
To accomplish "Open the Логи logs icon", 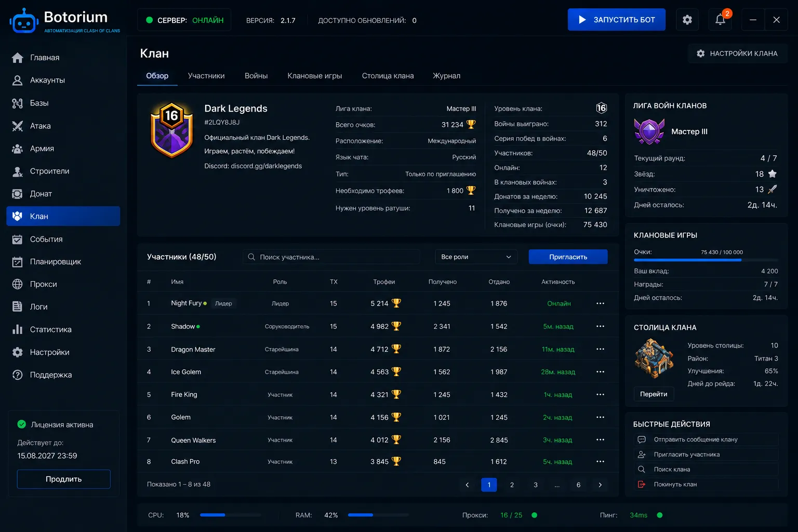I will point(17,307).
